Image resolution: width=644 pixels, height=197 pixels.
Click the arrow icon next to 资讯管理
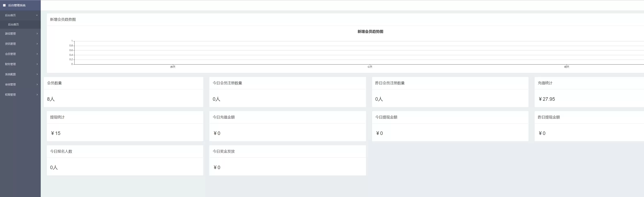pyautogui.click(x=37, y=44)
